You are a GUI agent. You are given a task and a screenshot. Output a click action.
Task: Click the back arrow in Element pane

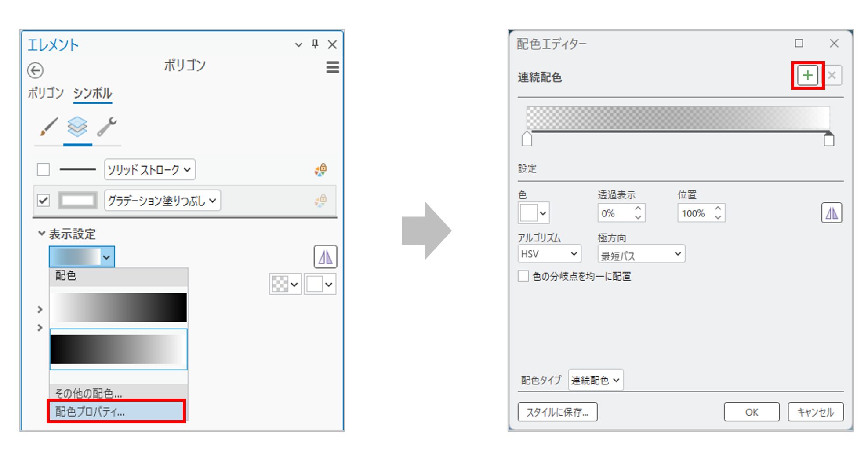pos(35,70)
